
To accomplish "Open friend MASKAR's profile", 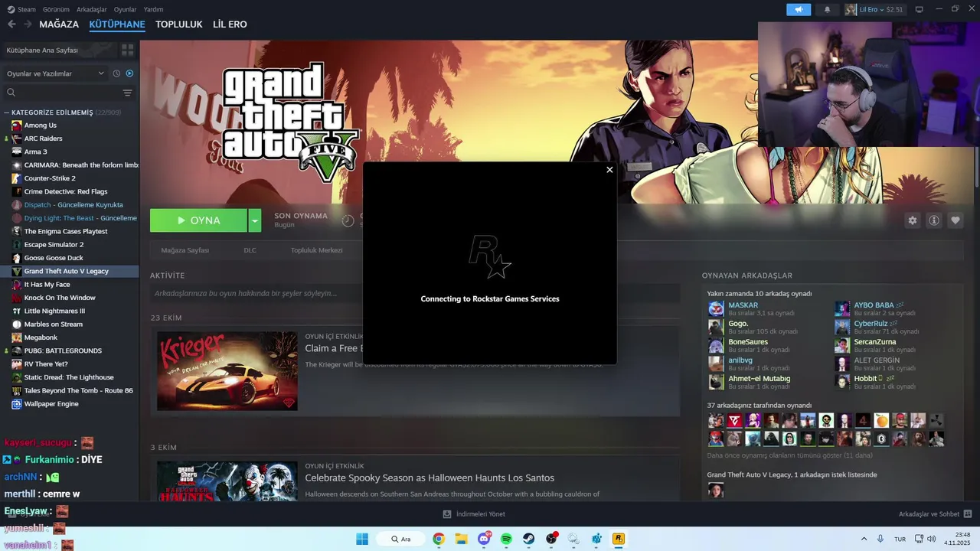I will (x=743, y=305).
